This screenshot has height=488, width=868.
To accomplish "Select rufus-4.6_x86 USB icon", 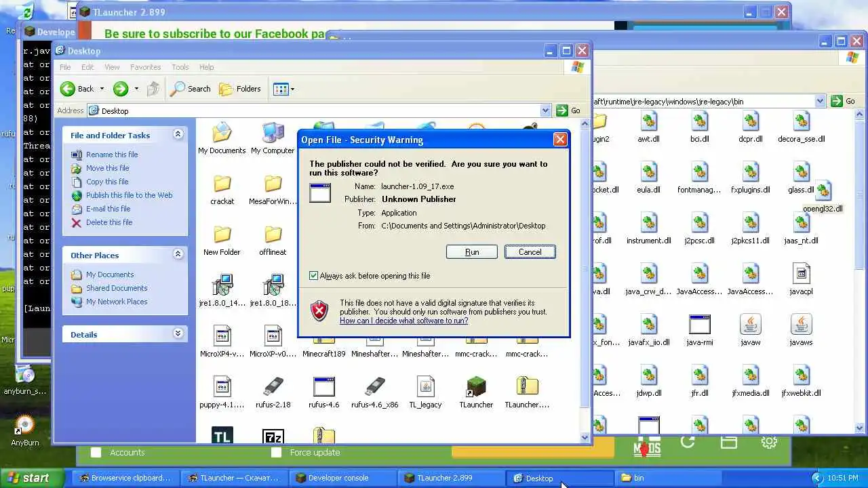I will 374,387.
